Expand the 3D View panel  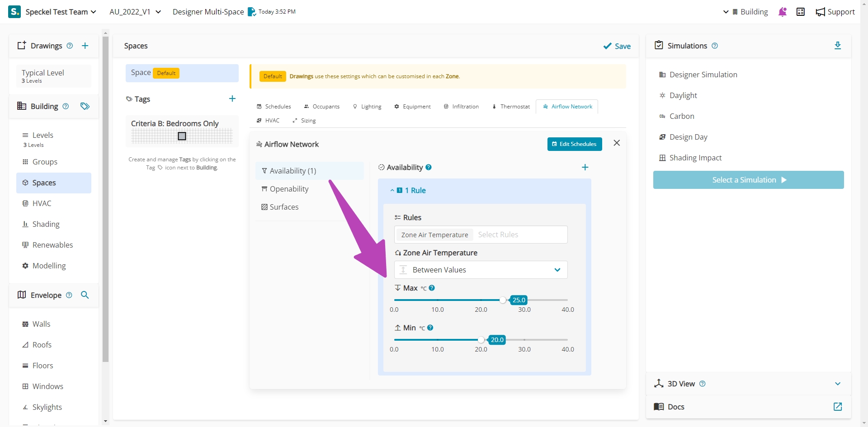coord(837,384)
